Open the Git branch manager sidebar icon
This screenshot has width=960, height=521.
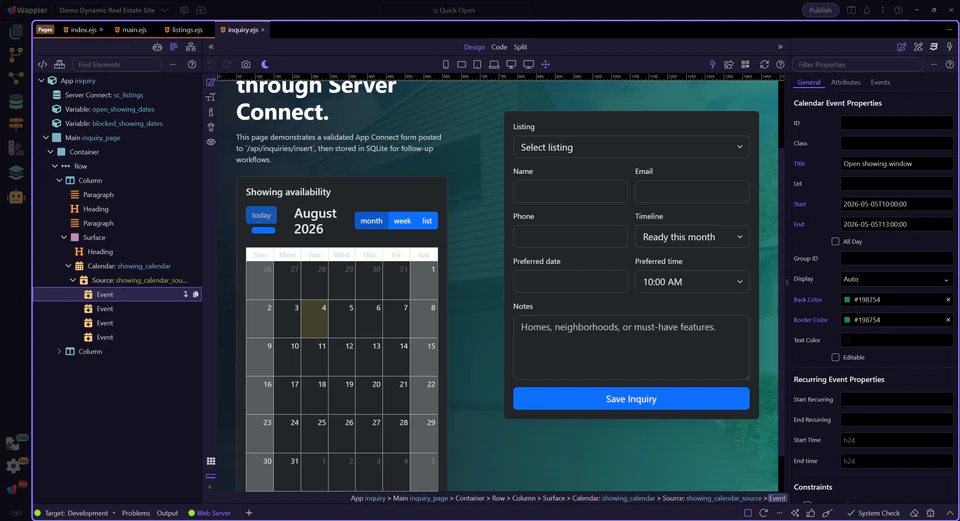point(16,54)
